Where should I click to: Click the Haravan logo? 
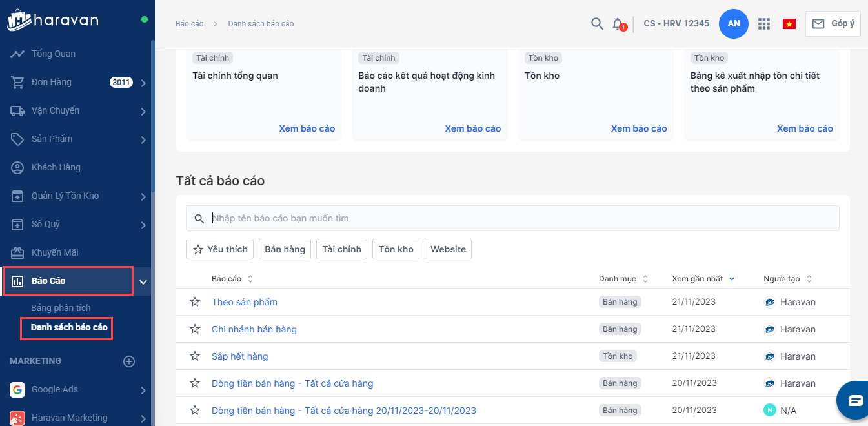click(53, 20)
